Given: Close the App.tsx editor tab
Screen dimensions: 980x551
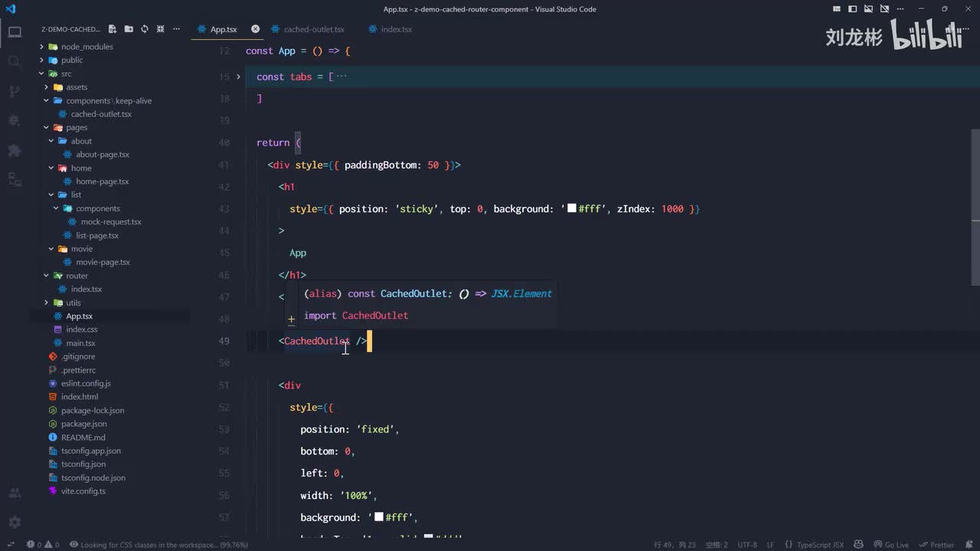Looking at the screenshot, I should [256, 29].
